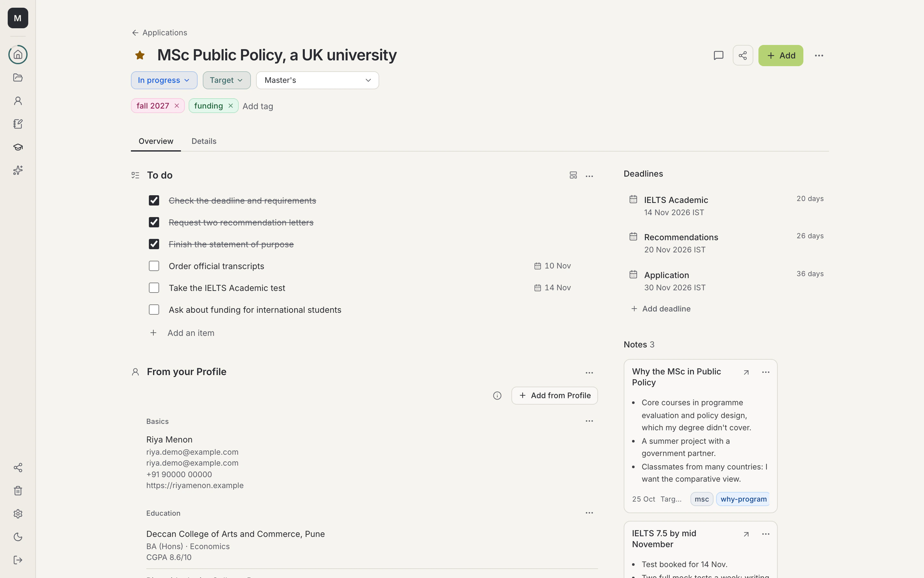The width and height of the screenshot is (924, 578).
Task: Click Add deadline
Action: coord(661,309)
